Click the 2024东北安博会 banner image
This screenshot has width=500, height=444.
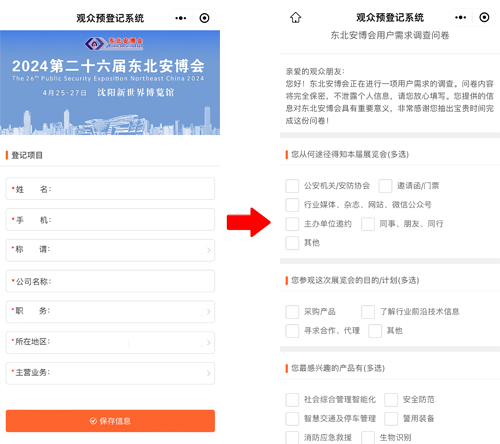110,83
